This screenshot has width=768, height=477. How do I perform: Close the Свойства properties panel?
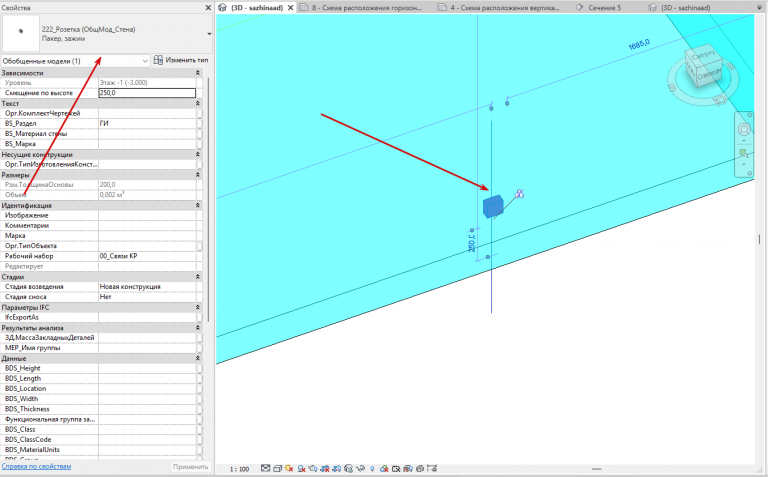point(208,8)
